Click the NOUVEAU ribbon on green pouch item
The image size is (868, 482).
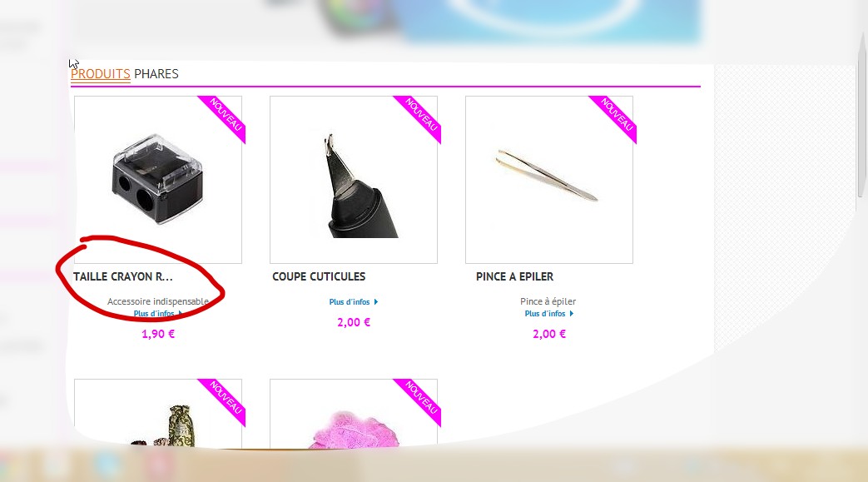pyautogui.click(x=226, y=399)
